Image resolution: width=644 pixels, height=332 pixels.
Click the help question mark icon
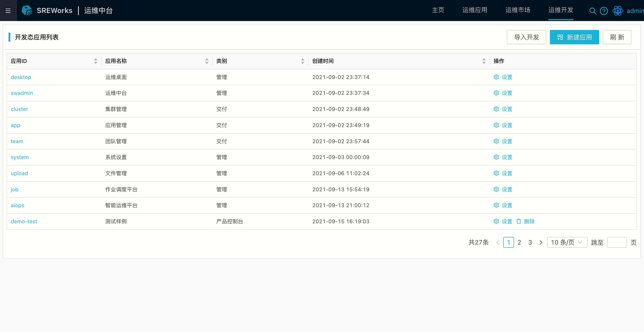[604, 11]
